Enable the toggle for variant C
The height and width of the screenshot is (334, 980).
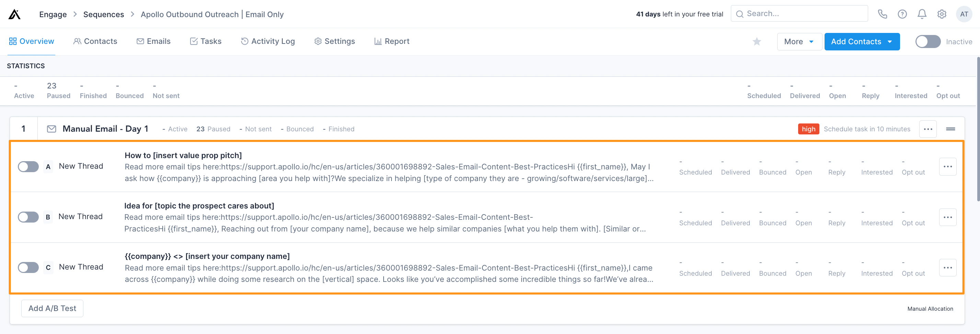click(x=28, y=267)
